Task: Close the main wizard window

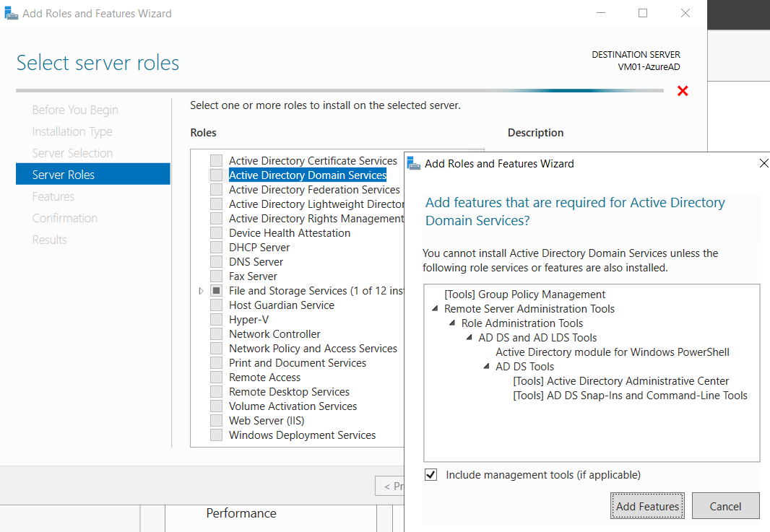Action: click(685, 13)
